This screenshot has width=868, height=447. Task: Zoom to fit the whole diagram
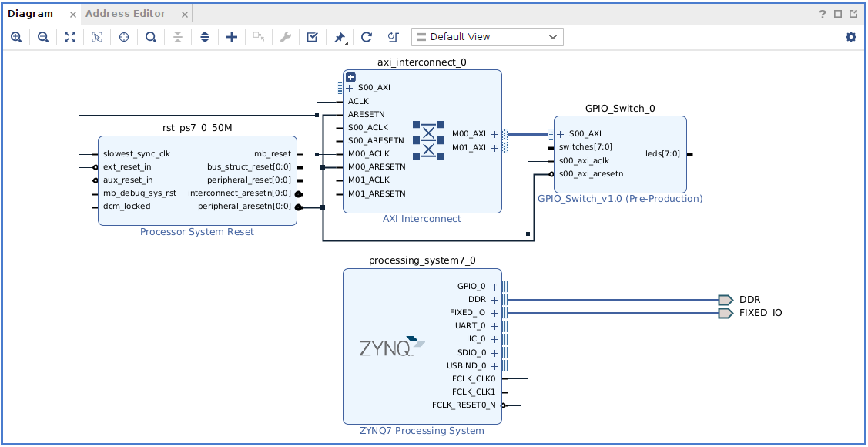[x=70, y=37]
